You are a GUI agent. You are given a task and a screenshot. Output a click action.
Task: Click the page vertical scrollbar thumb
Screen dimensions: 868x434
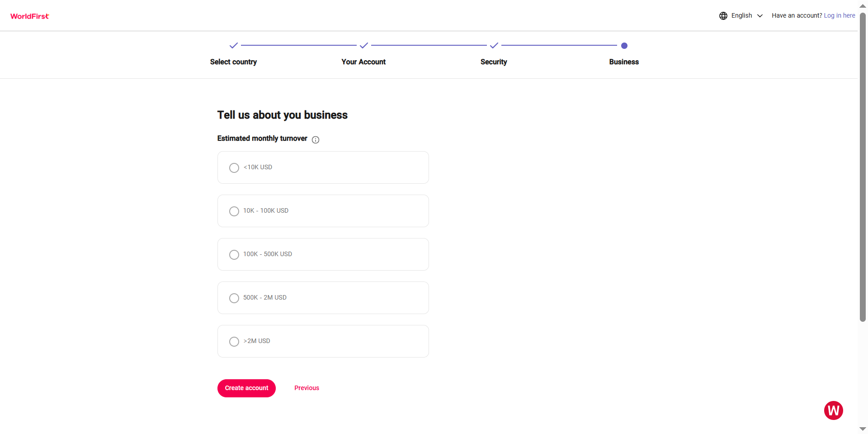point(863,167)
